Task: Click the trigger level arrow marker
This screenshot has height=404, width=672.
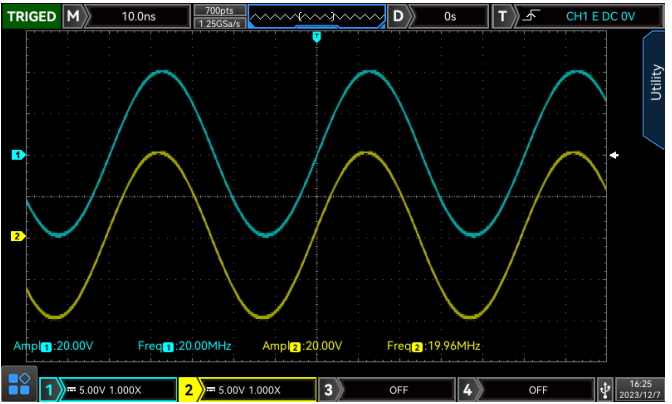Action: click(x=615, y=155)
